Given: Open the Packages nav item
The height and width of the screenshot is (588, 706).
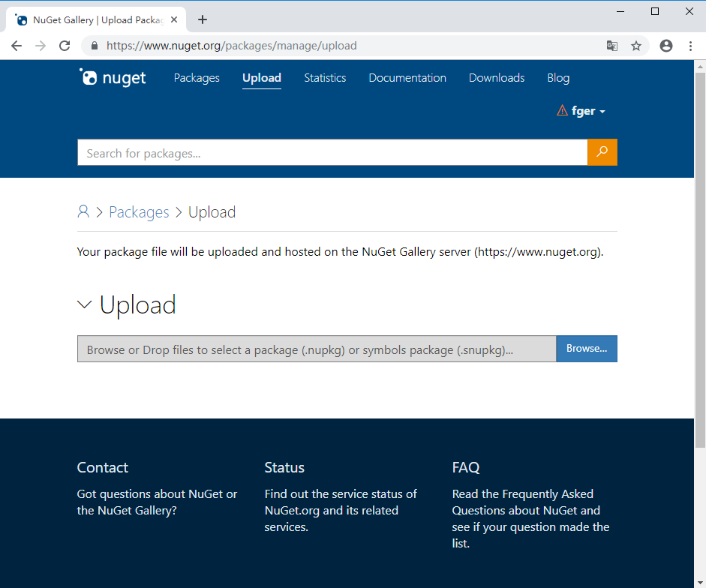Looking at the screenshot, I should pos(197,78).
